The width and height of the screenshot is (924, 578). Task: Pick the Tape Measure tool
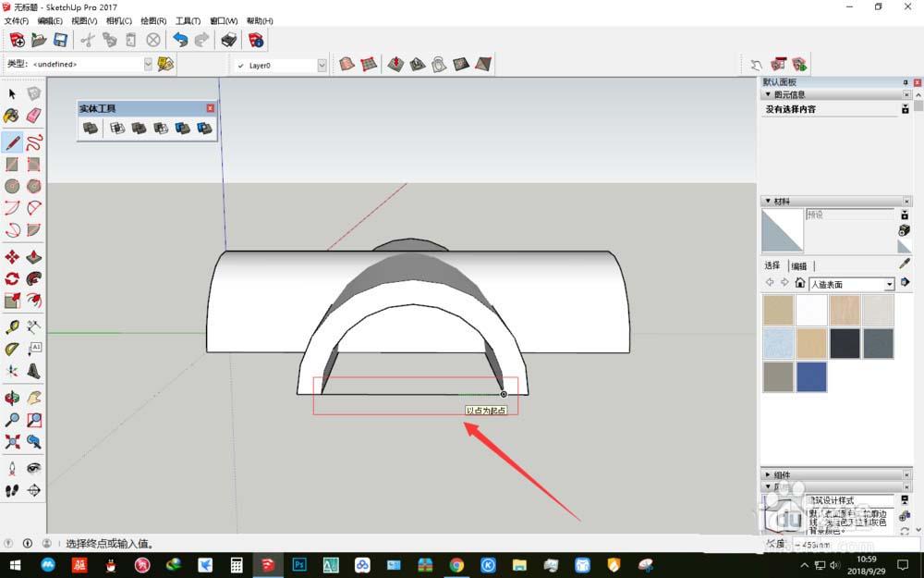[12, 326]
